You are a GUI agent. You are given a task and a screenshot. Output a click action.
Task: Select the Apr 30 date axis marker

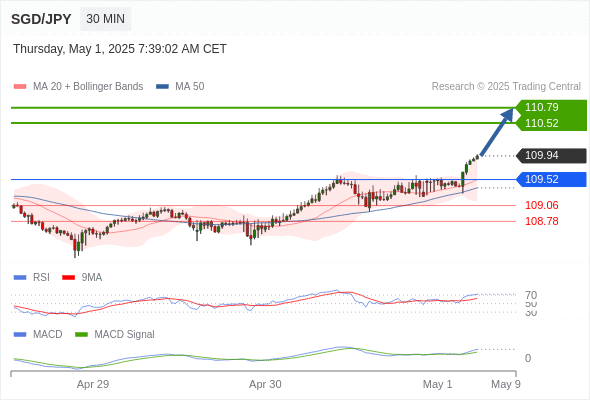265,384
